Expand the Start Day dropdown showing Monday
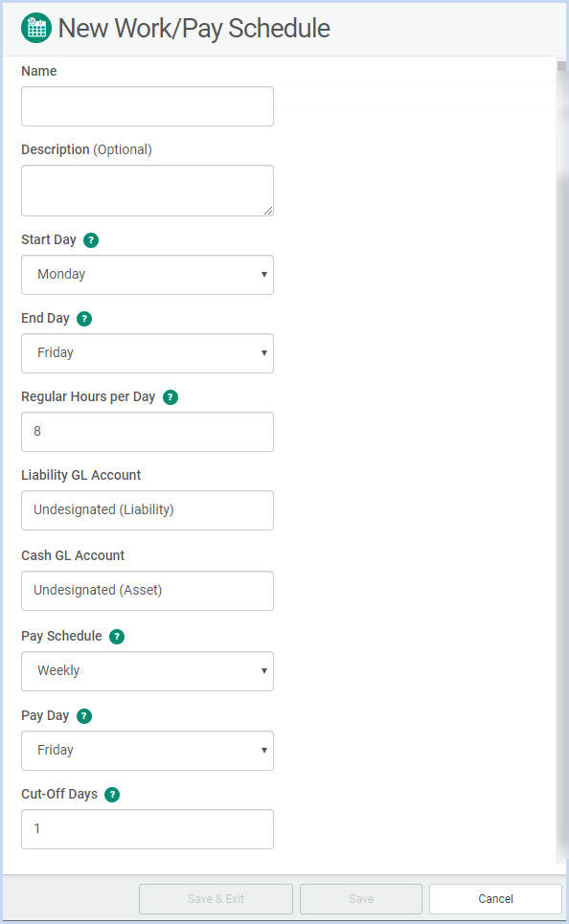Screen dimensions: 569x924 point(148,275)
